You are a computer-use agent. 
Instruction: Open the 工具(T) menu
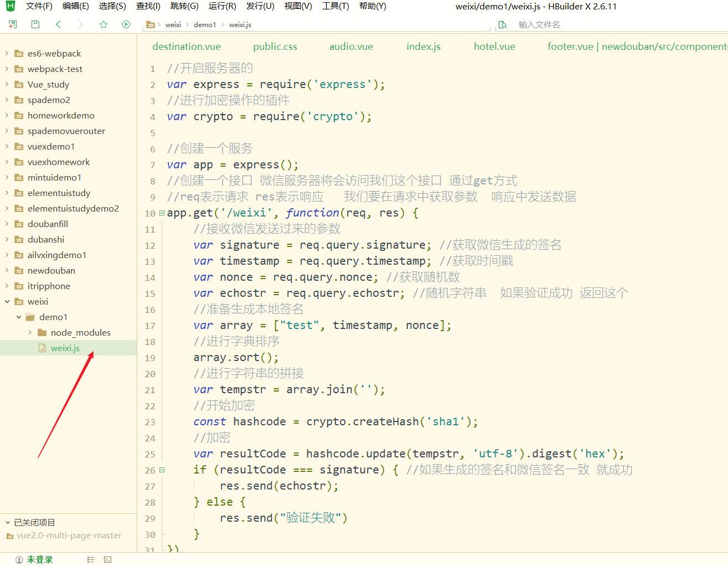[335, 6]
